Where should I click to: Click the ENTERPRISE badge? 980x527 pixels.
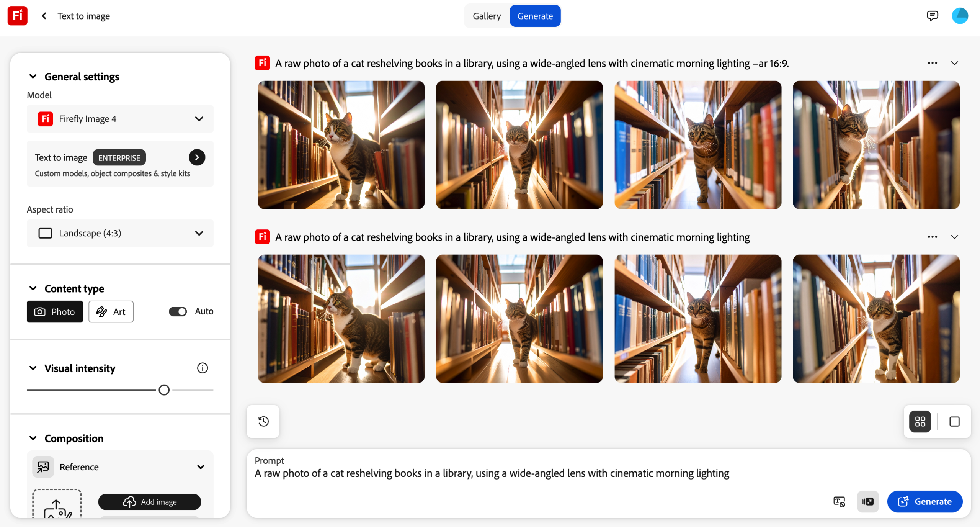click(x=119, y=158)
